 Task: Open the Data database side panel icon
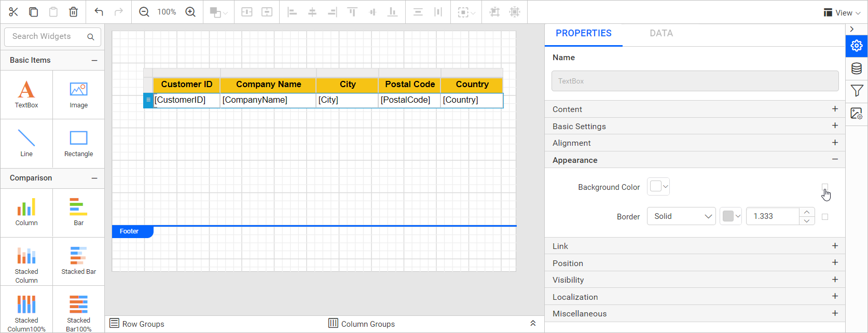pyautogui.click(x=857, y=68)
